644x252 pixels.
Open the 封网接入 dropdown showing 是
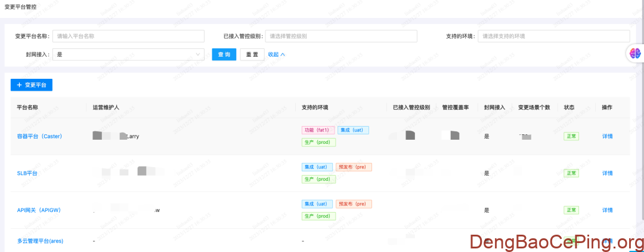coord(129,54)
